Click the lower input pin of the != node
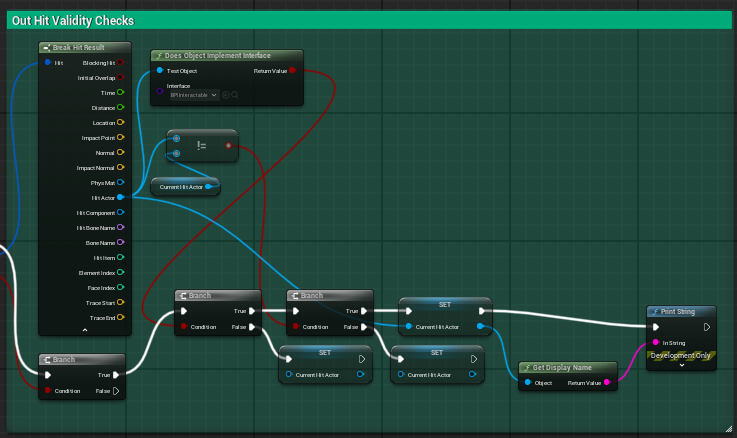 pyautogui.click(x=176, y=153)
